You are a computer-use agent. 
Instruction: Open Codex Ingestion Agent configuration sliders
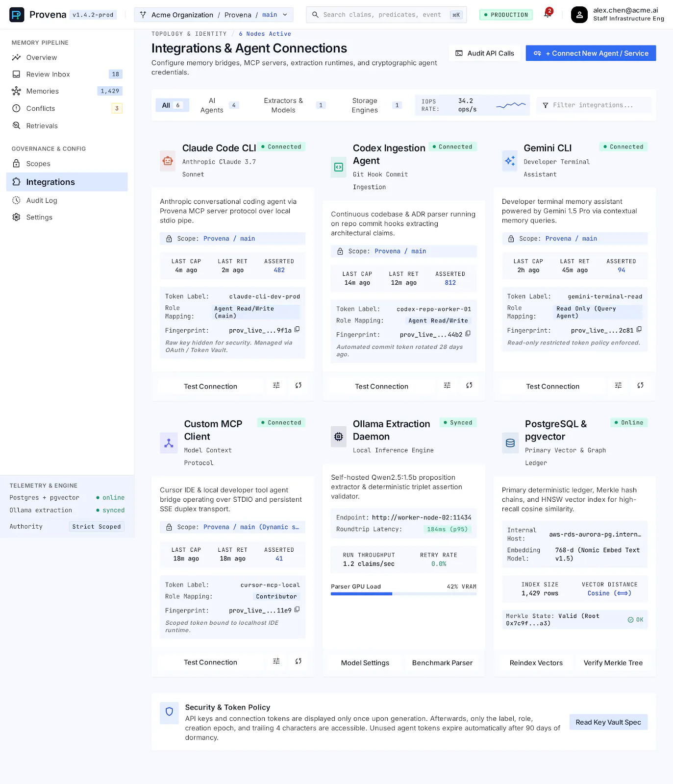447,386
